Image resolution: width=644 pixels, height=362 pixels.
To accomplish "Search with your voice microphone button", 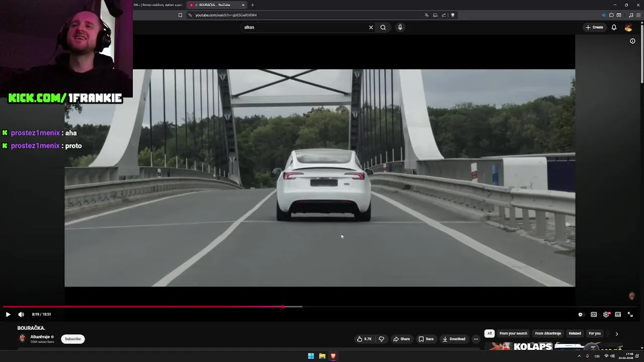I will 400,27.
